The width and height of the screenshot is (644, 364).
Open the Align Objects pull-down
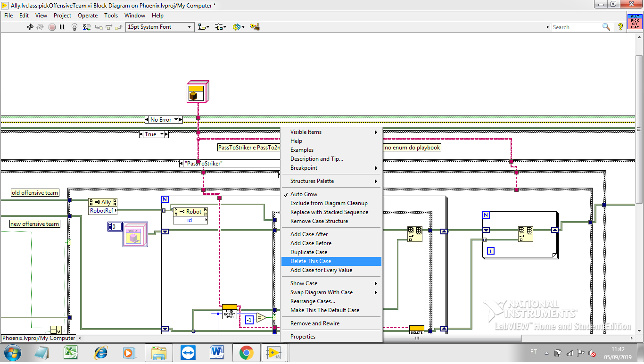click(x=204, y=27)
